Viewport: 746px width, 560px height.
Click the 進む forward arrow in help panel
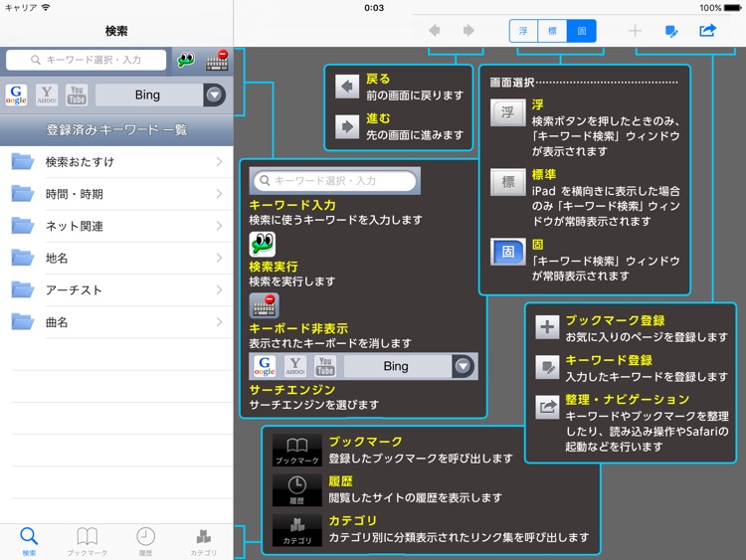click(347, 126)
